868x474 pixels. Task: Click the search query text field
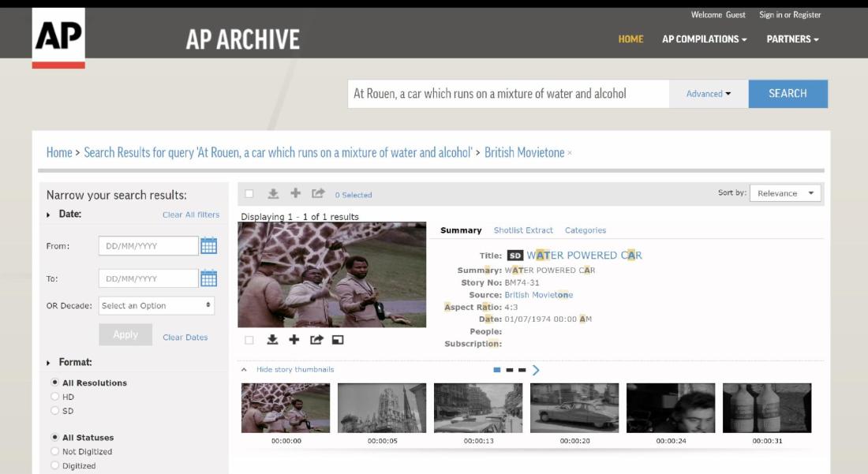pos(508,94)
